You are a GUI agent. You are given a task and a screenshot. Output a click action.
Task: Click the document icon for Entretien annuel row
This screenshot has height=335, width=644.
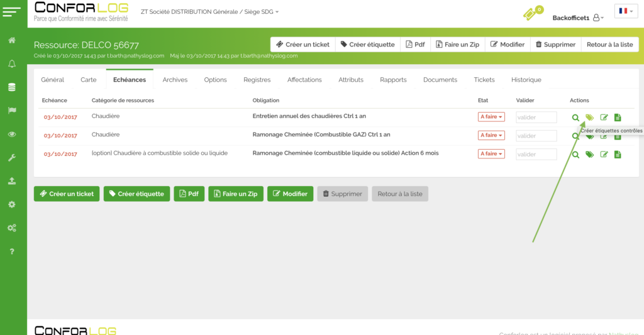[x=618, y=118]
